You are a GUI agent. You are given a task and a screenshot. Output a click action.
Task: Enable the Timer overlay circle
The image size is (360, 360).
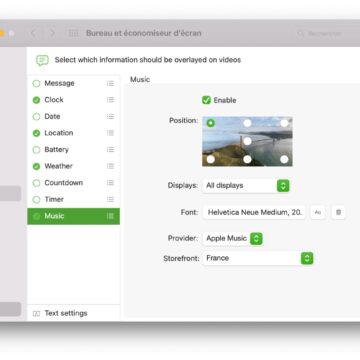pos(36,200)
